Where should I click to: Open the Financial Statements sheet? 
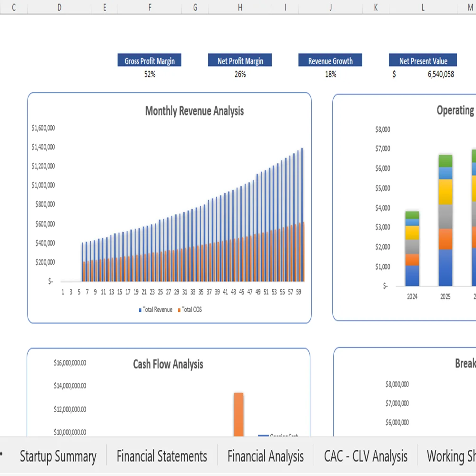click(162, 456)
